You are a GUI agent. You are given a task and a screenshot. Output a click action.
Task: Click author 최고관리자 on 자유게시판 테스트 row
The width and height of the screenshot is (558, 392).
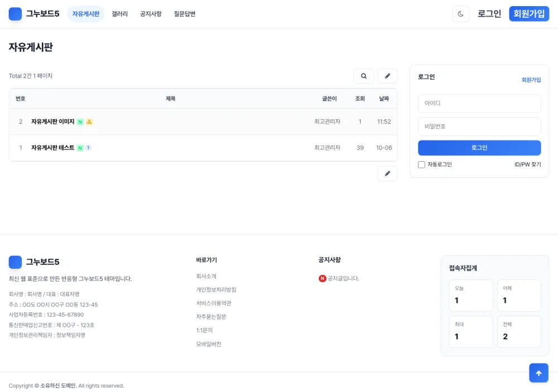327,148
